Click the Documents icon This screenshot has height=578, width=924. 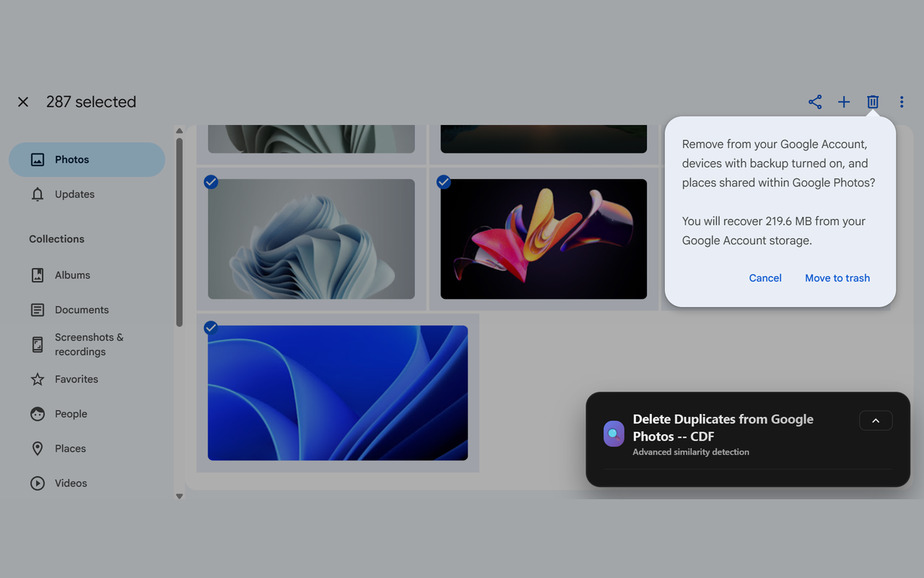[x=38, y=310]
